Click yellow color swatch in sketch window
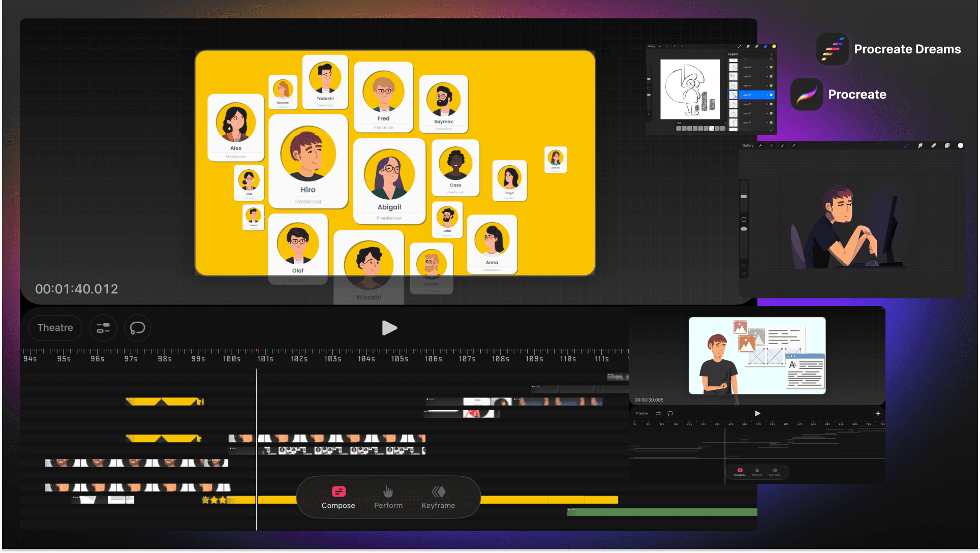The width and height of the screenshot is (980, 553). [x=774, y=46]
